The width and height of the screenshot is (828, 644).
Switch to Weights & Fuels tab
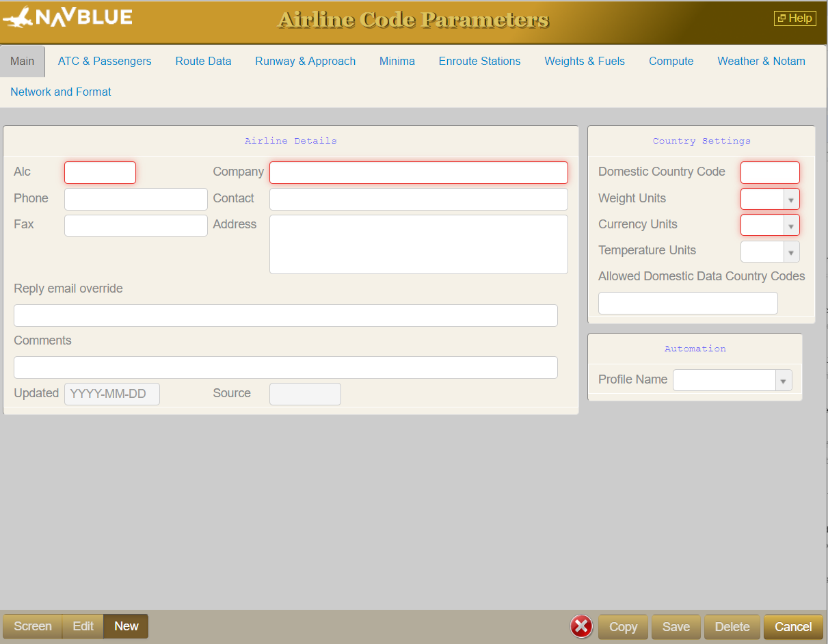click(585, 62)
